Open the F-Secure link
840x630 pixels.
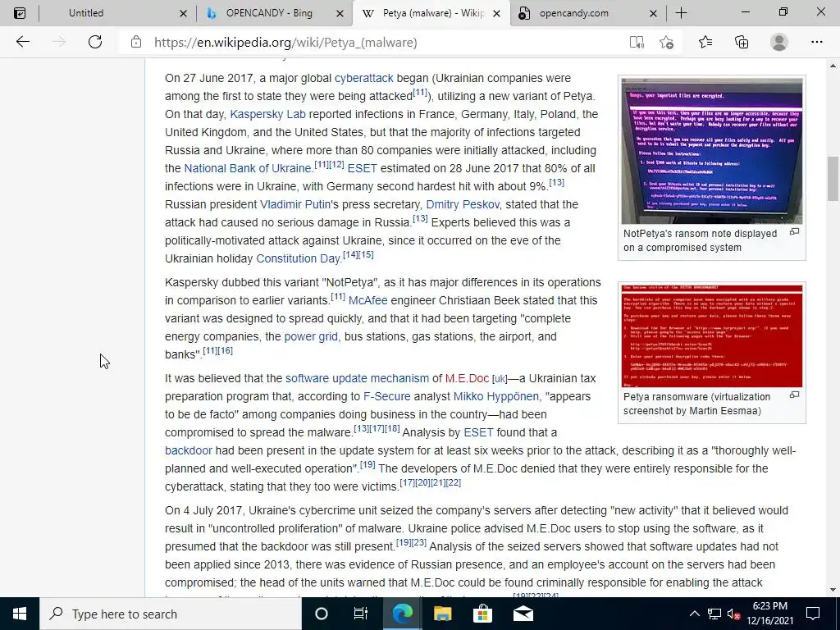tap(387, 396)
